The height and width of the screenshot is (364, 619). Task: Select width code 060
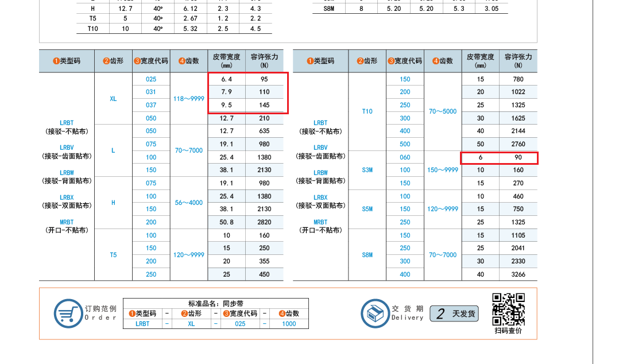tap(405, 157)
